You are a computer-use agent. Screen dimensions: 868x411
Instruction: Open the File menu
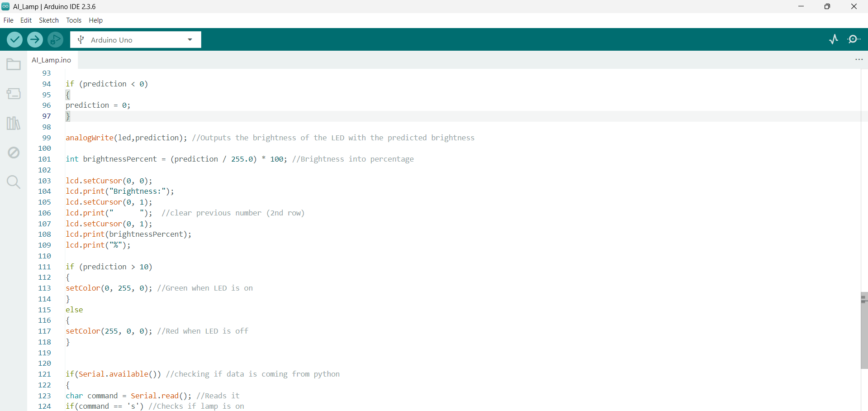pos(9,20)
